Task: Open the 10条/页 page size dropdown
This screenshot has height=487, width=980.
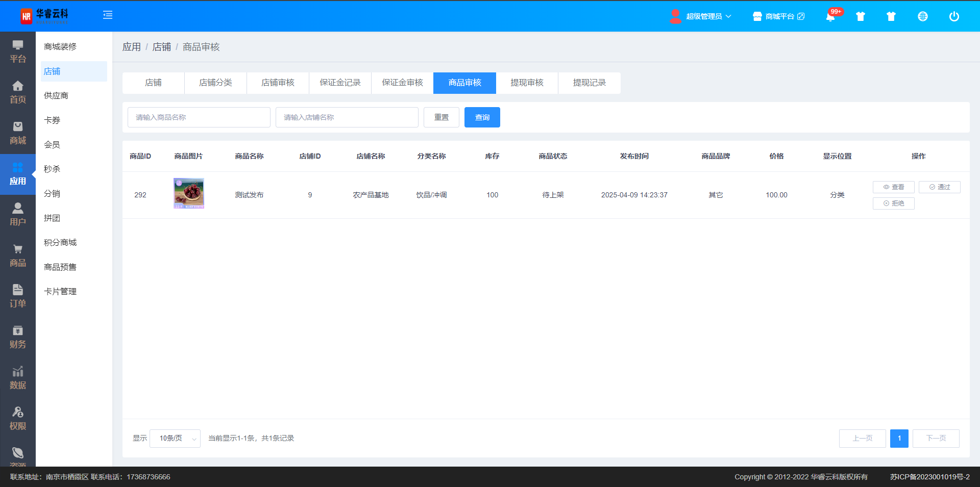Action: click(175, 439)
